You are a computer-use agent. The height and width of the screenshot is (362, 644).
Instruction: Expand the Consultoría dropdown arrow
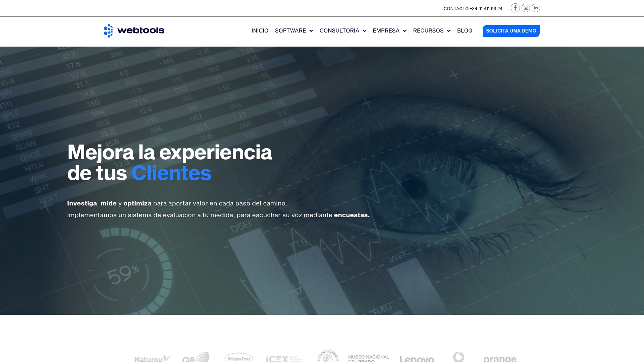tap(364, 31)
